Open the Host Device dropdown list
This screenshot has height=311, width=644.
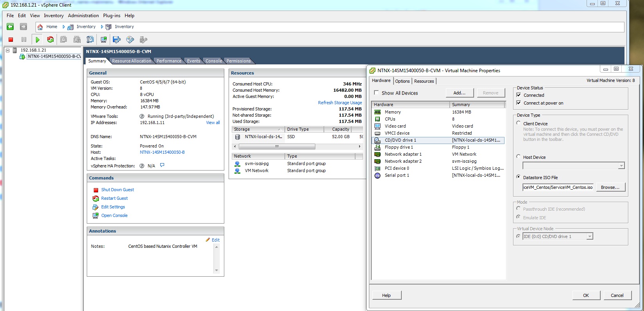coord(621,166)
